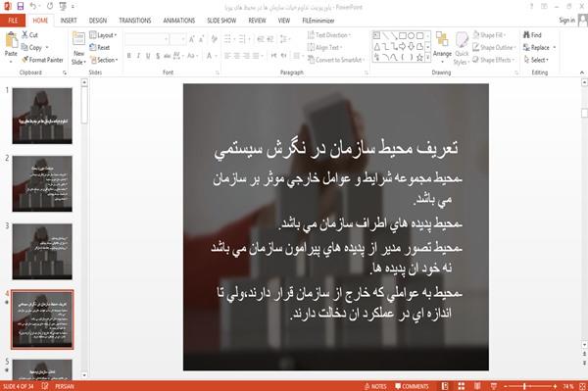This screenshot has height=391, width=588.
Task: Switch to the INSERT tab
Action: point(69,21)
